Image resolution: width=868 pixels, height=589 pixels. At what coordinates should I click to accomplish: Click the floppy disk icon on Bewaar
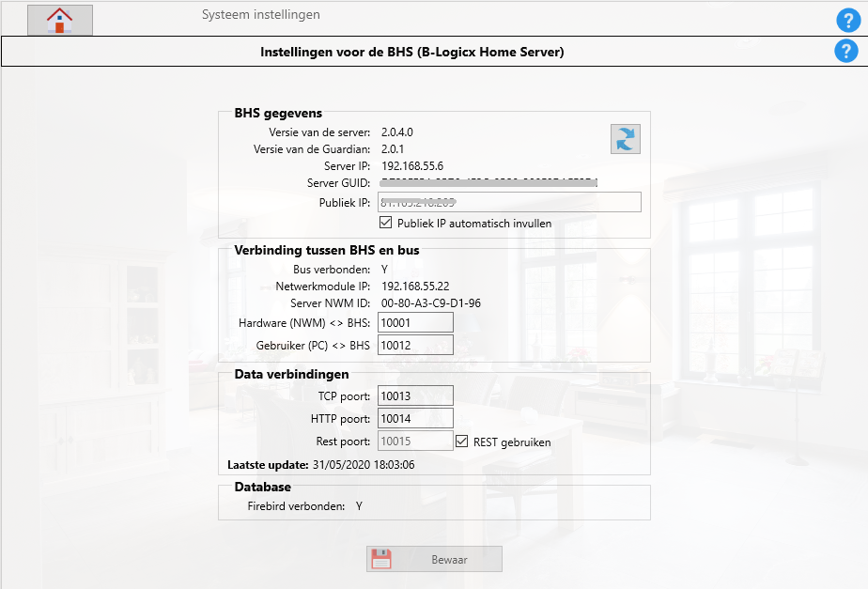coord(381,559)
